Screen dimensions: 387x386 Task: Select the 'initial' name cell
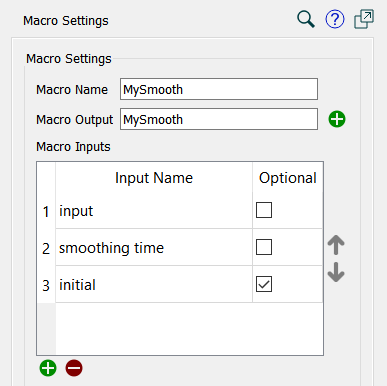coord(154,284)
